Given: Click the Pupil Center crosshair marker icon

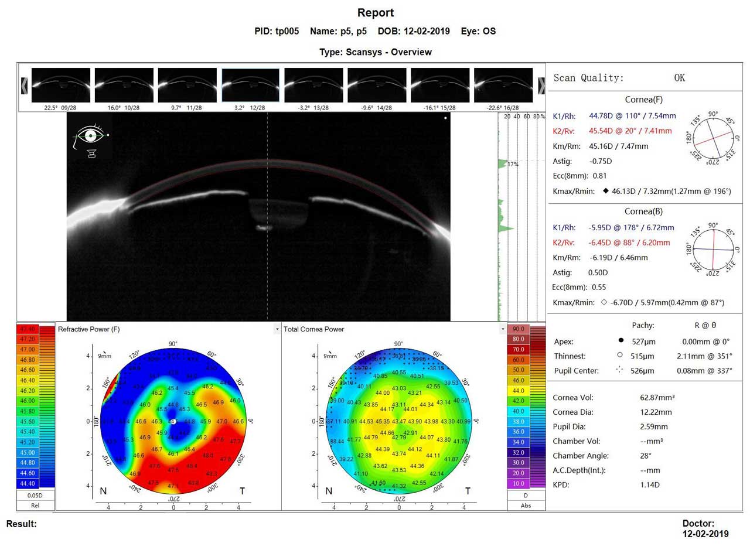Looking at the screenshot, I should point(620,370).
